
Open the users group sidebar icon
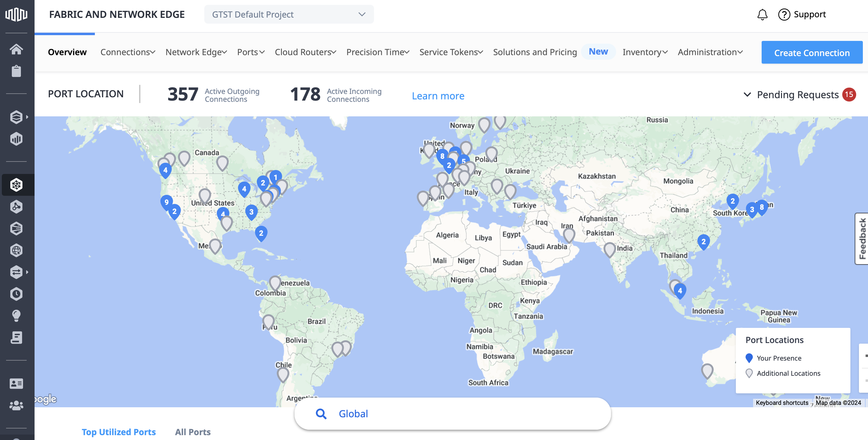tap(16, 405)
